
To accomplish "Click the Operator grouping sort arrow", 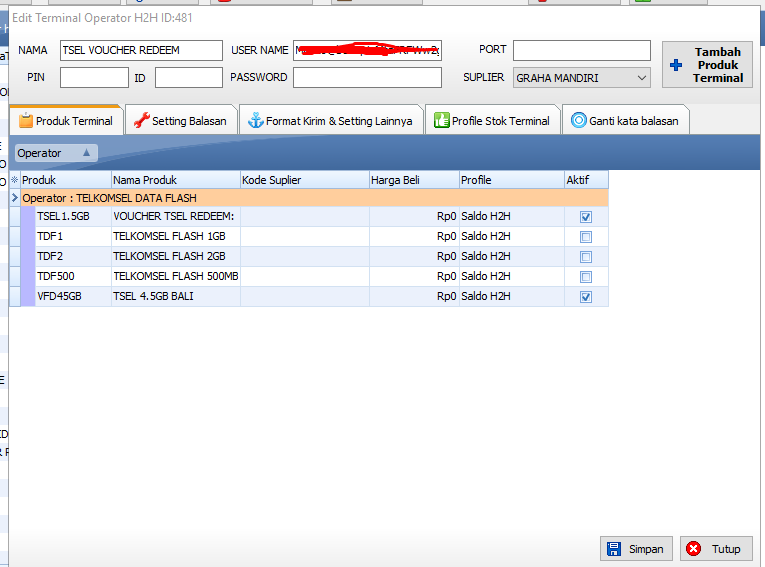I will (86, 153).
